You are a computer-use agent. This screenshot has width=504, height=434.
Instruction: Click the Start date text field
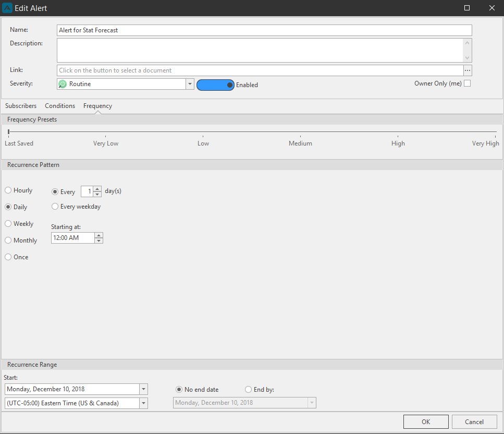[x=72, y=389]
